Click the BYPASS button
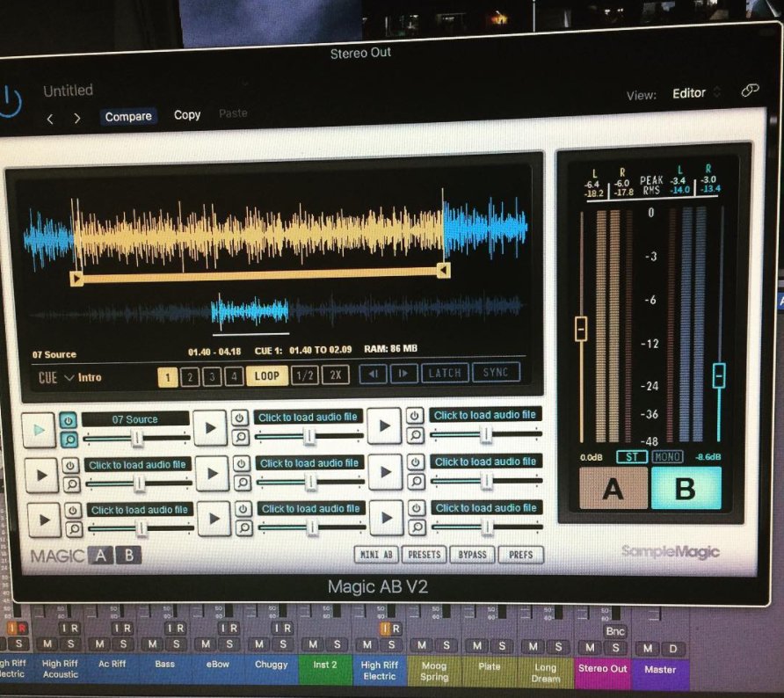The height and width of the screenshot is (698, 784). click(472, 555)
